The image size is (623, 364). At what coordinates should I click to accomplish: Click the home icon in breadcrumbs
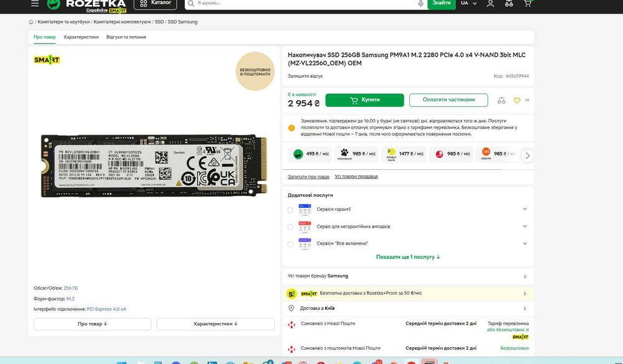click(x=31, y=22)
